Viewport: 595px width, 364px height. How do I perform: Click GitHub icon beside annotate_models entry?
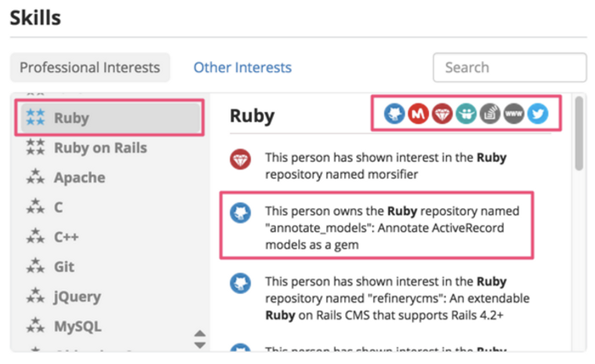click(x=240, y=213)
